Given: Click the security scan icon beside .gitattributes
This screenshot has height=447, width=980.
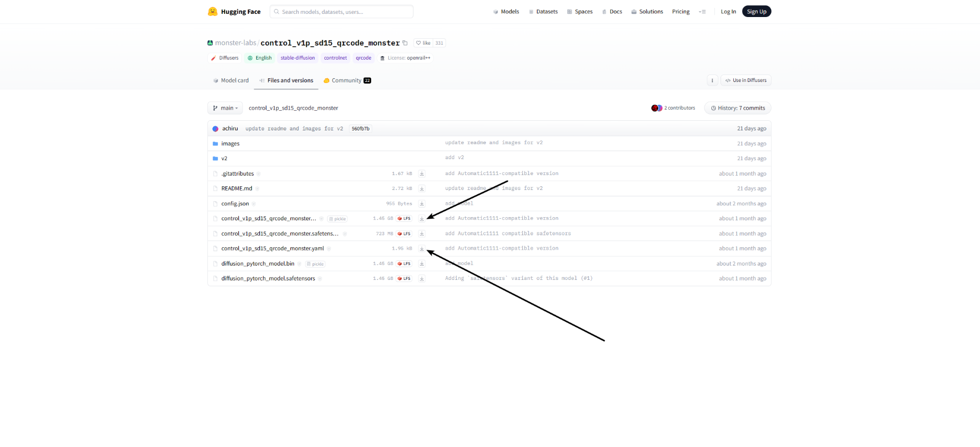Looking at the screenshot, I should (x=258, y=173).
